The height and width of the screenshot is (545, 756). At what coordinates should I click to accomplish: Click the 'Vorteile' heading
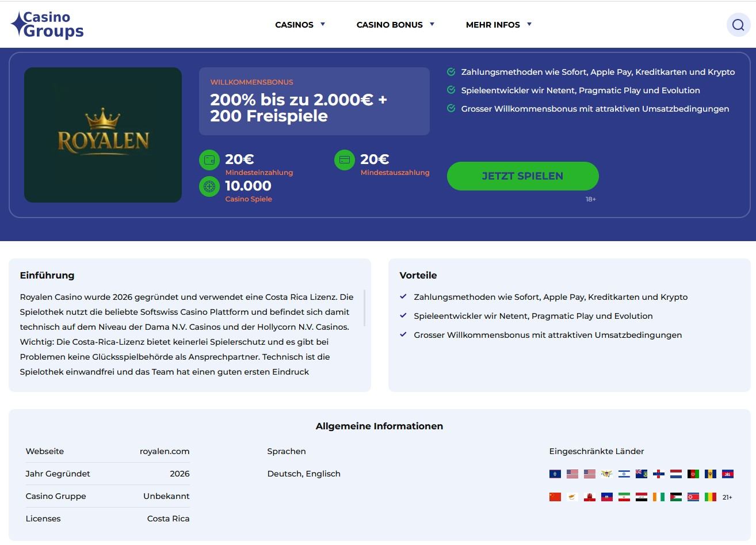coord(418,275)
